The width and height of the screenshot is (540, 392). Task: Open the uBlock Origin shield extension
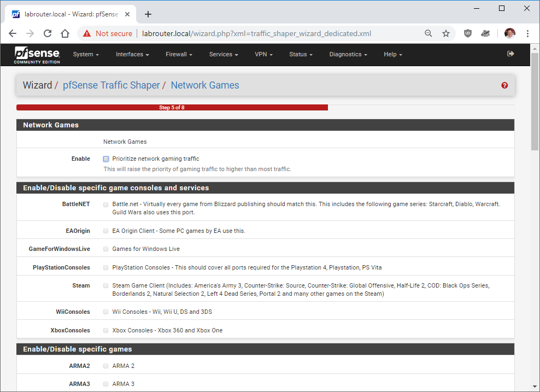pos(467,33)
